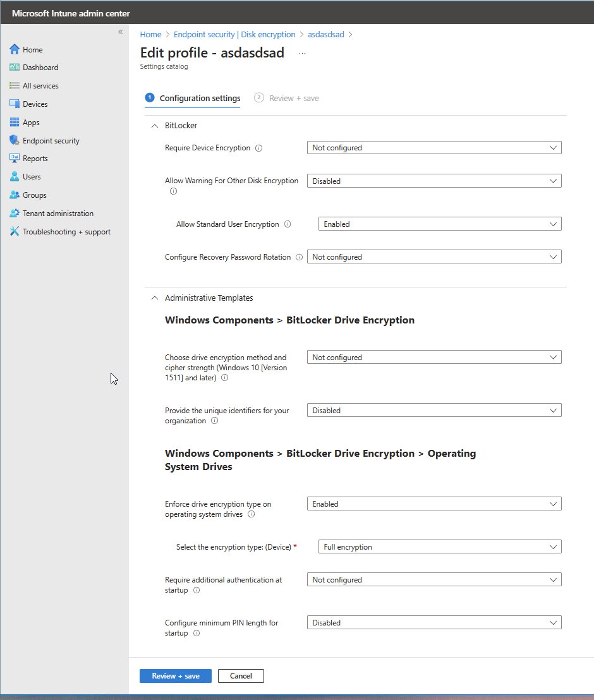Select the Users icon

[x=15, y=176]
